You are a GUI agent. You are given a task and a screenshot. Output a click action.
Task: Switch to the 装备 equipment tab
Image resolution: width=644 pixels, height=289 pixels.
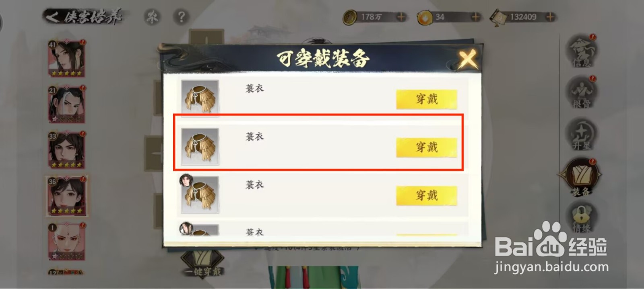click(x=580, y=177)
